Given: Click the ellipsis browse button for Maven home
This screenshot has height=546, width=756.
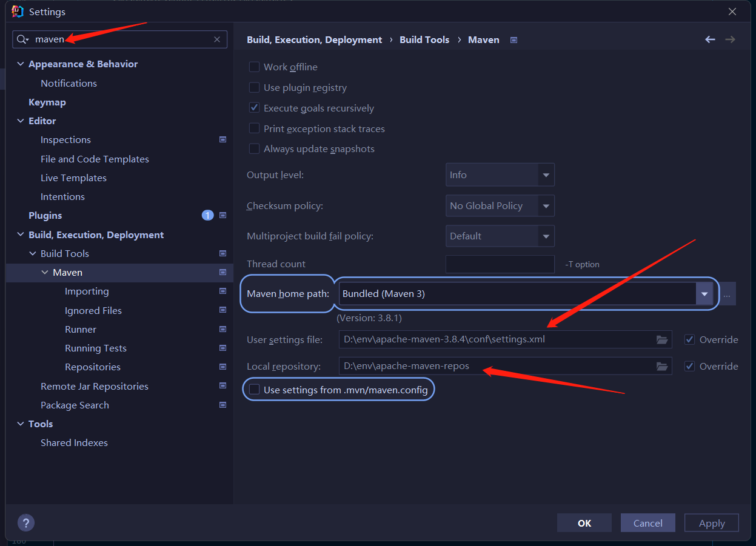Looking at the screenshot, I should (728, 294).
